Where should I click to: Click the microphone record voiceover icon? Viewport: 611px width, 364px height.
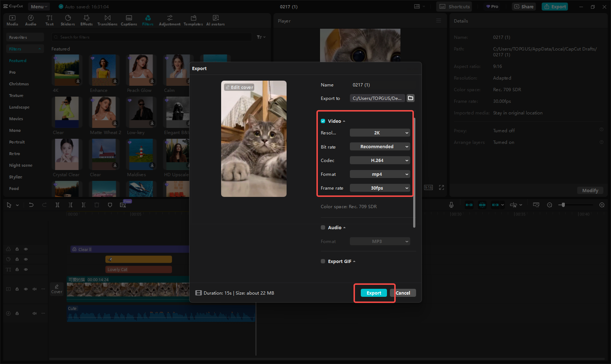coord(451,205)
